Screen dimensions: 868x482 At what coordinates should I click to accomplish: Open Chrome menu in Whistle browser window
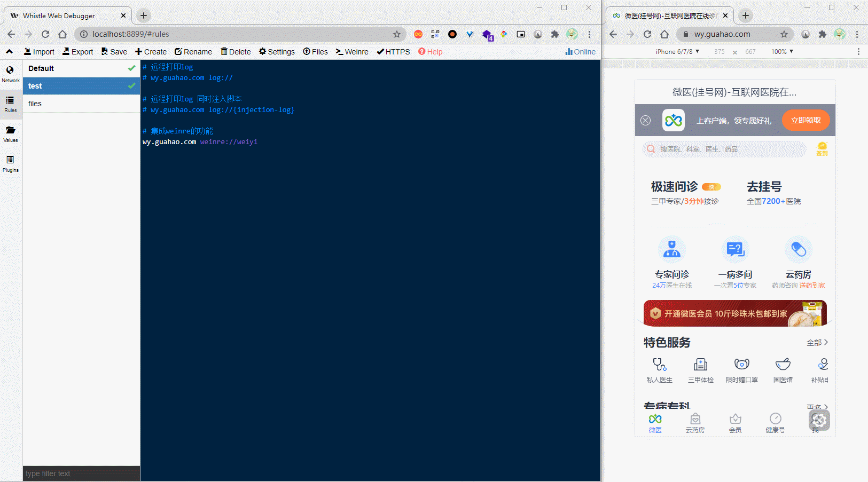589,34
